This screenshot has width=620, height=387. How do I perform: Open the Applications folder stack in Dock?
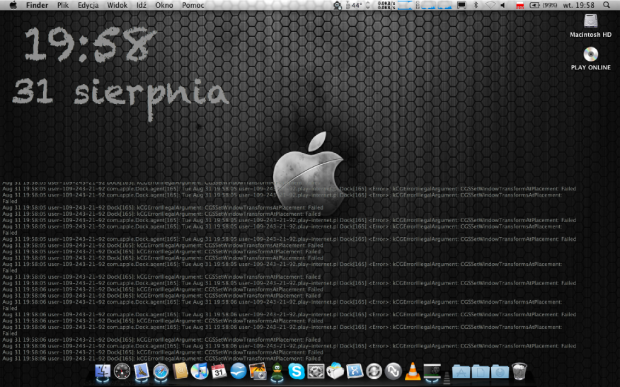point(461,372)
